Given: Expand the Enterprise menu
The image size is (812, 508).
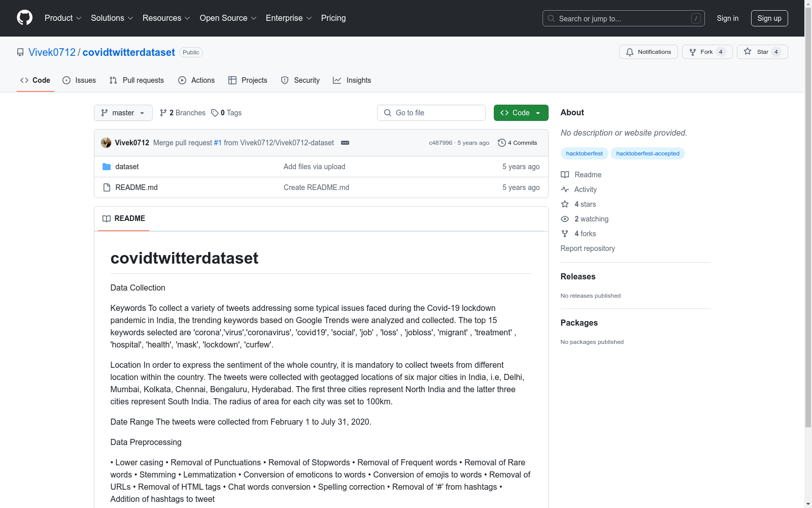Looking at the screenshot, I should (x=289, y=18).
